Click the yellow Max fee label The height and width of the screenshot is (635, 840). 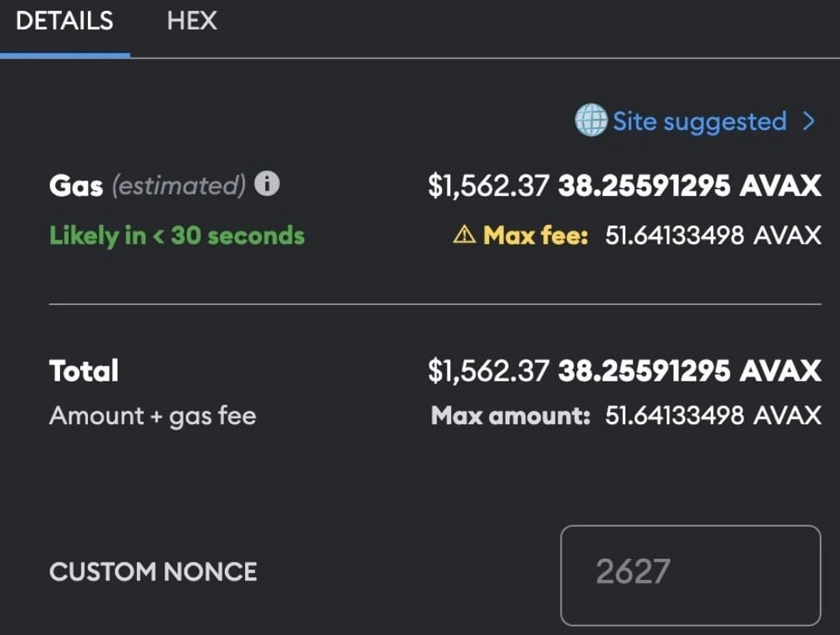pos(535,235)
